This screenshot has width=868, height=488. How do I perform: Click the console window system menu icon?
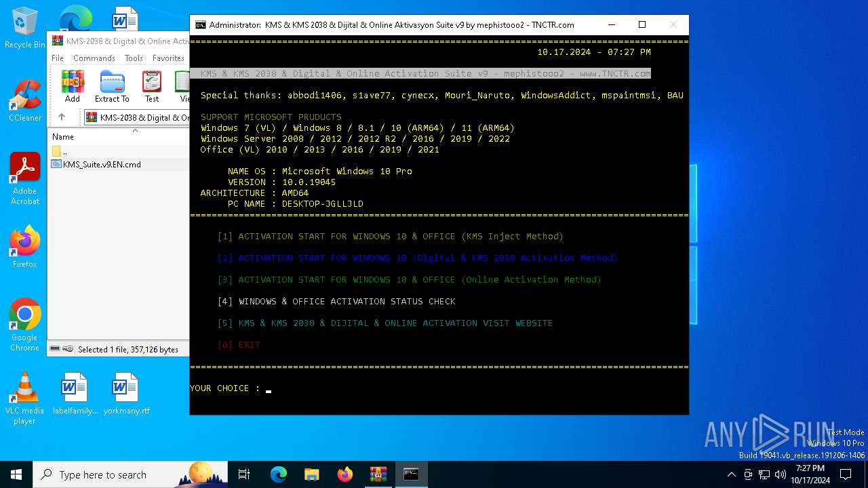[x=201, y=24]
